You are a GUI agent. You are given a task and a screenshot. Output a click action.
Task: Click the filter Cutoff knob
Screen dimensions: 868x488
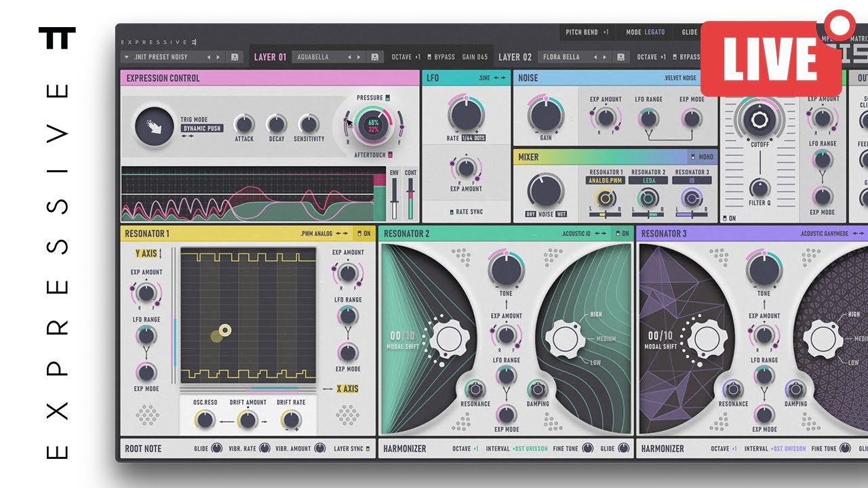pyautogui.click(x=759, y=119)
